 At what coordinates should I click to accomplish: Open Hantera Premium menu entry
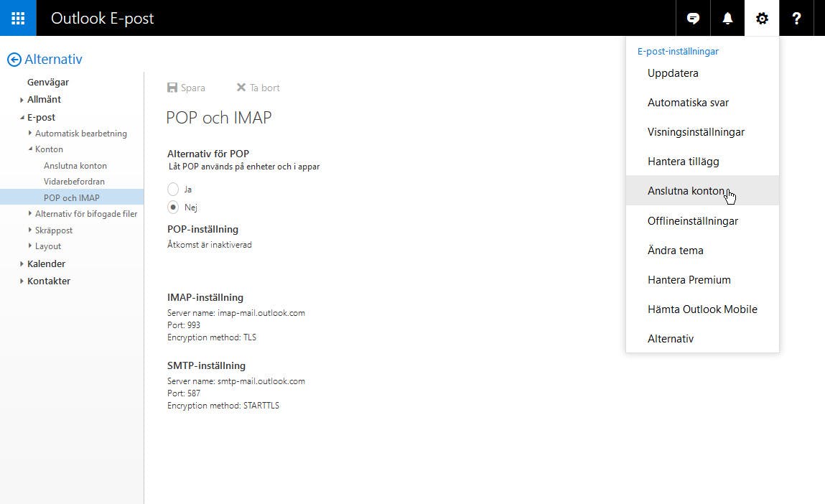(702, 280)
